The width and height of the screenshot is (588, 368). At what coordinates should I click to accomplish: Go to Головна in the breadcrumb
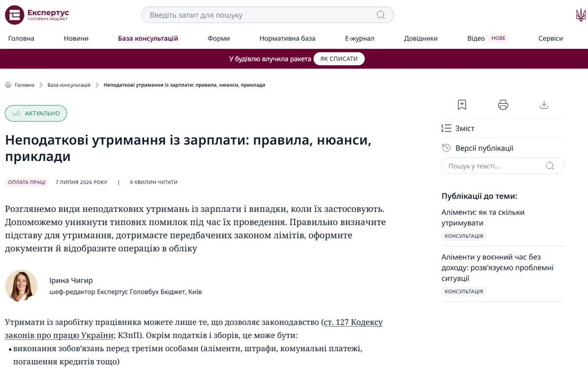coord(24,85)
